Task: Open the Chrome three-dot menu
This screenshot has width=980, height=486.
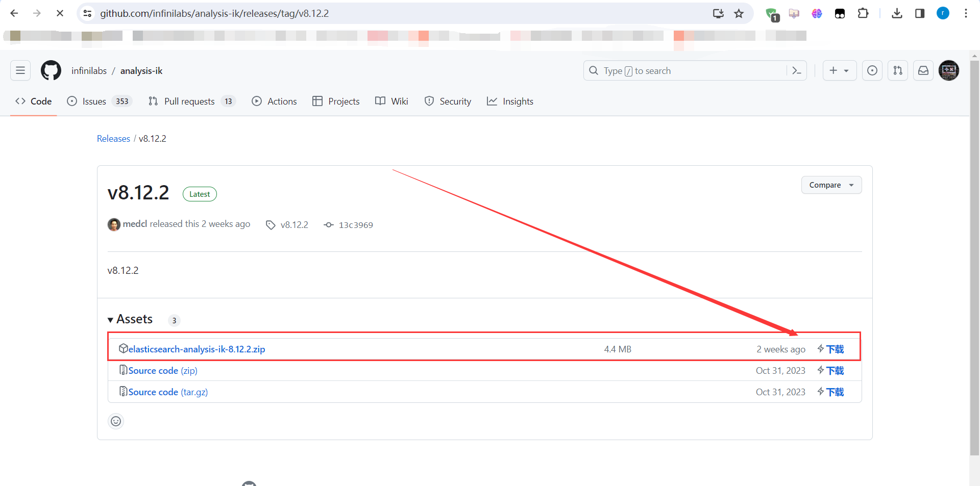Action: click(966, 14)
